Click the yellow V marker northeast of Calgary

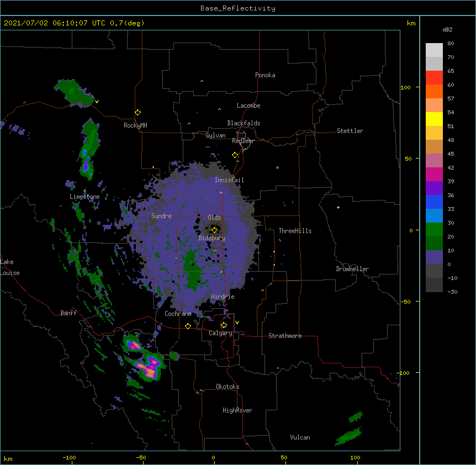237,323
